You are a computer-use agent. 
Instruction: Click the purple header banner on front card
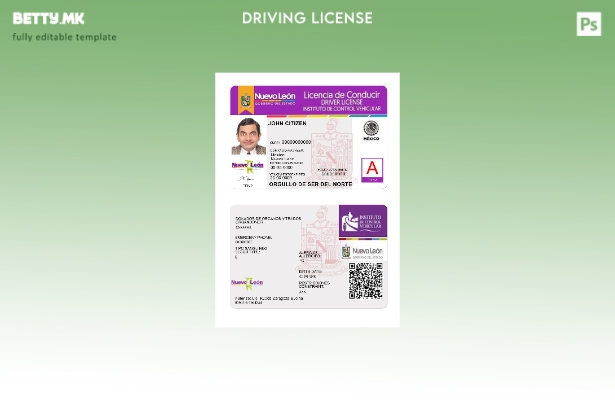click(x=308, y=100)
